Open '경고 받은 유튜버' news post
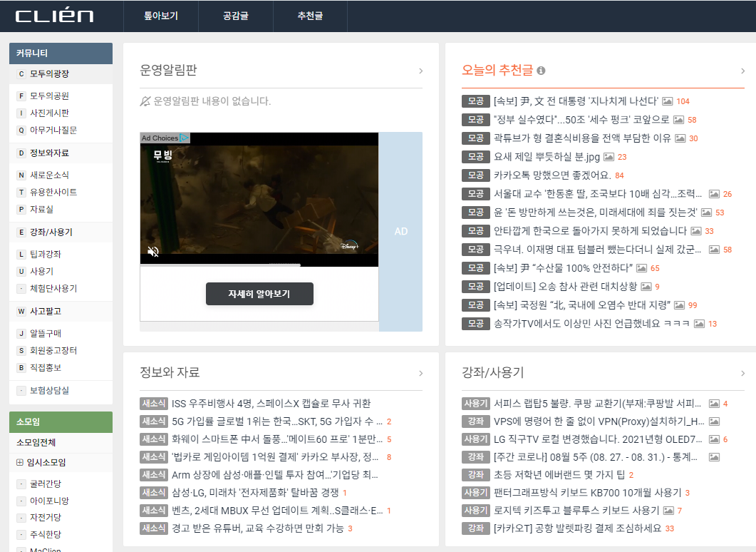The image size is (756, 552). click(x=257, y=528)
